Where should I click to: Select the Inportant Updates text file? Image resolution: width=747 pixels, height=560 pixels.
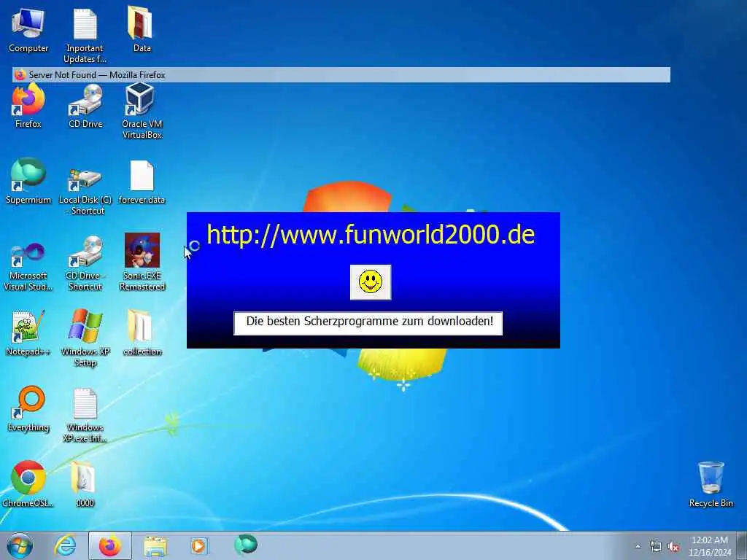[85, 36]
